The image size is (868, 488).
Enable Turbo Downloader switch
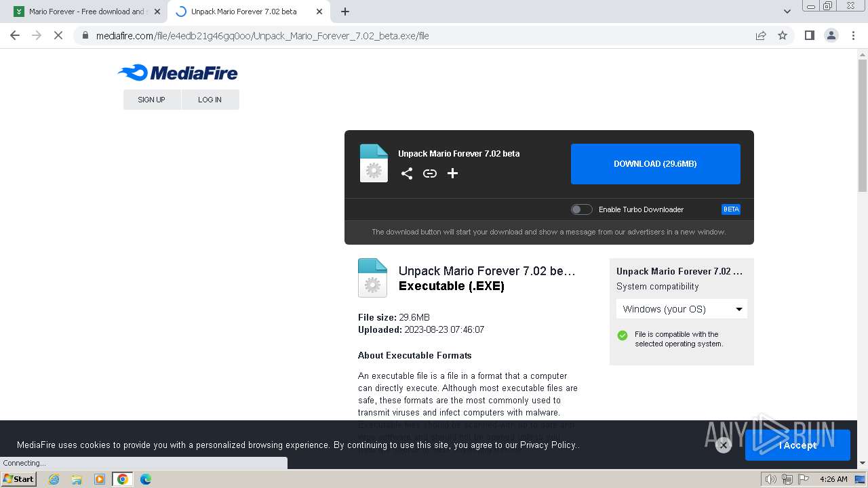[581, 209]
